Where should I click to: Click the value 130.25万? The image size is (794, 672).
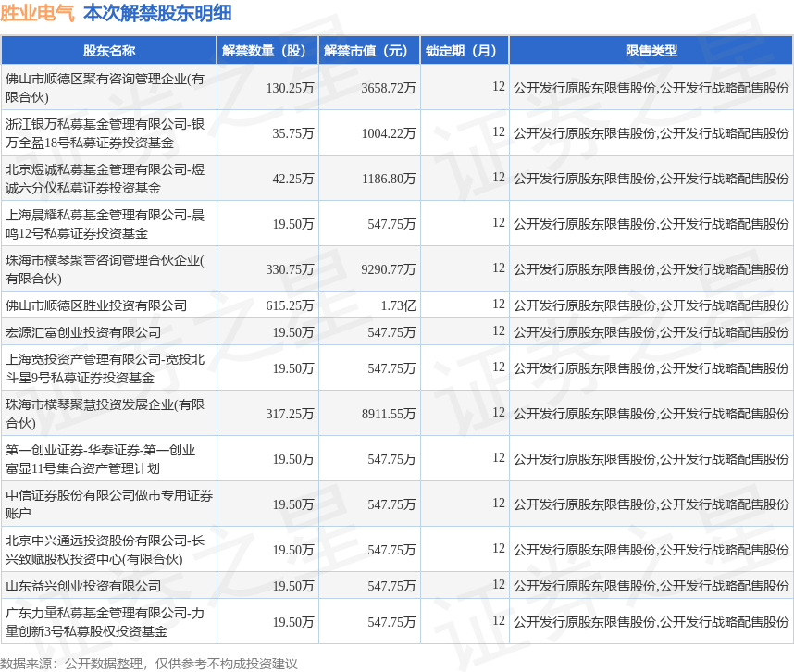tap(291, 88)
